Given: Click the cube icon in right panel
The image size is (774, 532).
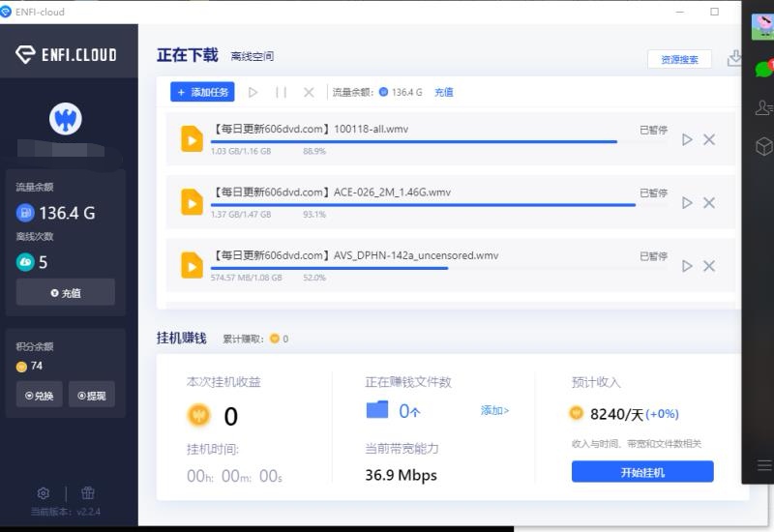Looking at the screenshot, I should 763,146.
